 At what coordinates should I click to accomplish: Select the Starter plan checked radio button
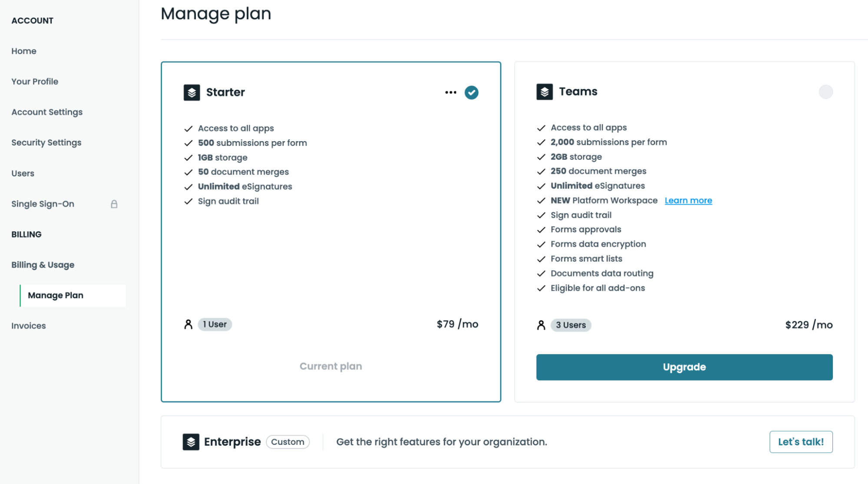click(471, 93)
